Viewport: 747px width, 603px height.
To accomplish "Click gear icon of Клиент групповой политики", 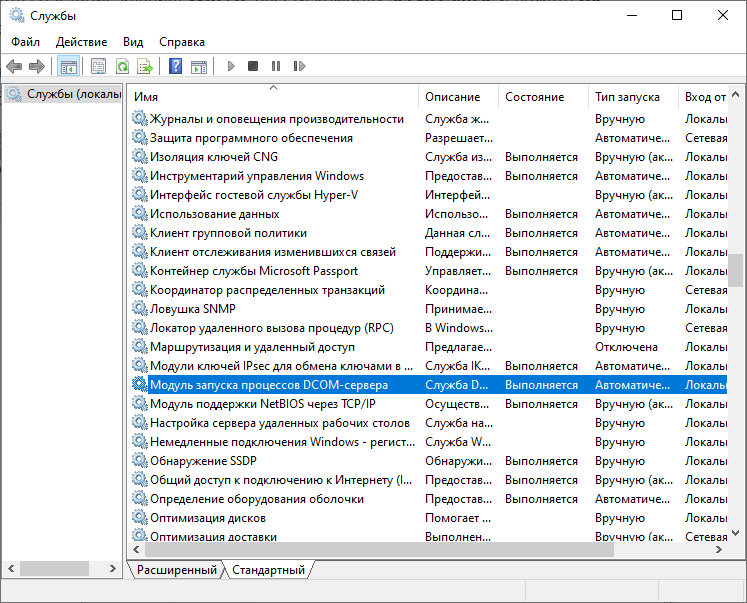I will point(140,233).
